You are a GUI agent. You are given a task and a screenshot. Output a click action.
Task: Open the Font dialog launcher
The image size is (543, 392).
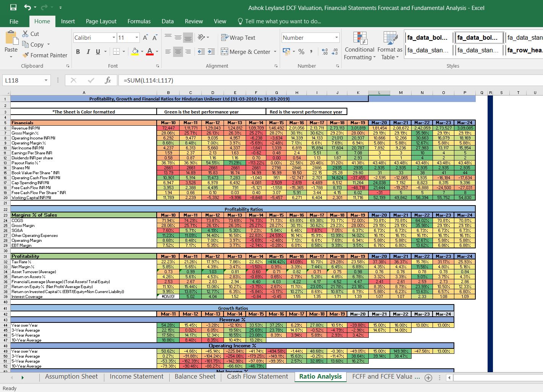157,66
